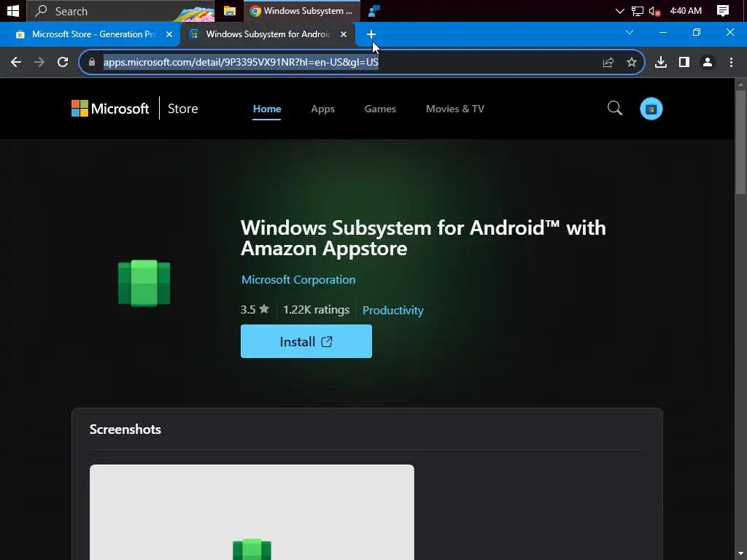Click the Install button
Image resolution: width=747 pixels, height=560 pixels.
tap(306, 341)
